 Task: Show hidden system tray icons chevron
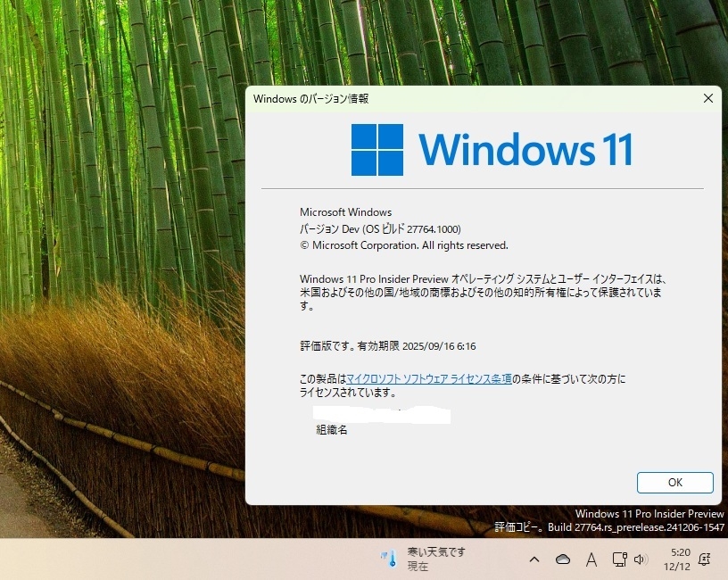(534, 559)
